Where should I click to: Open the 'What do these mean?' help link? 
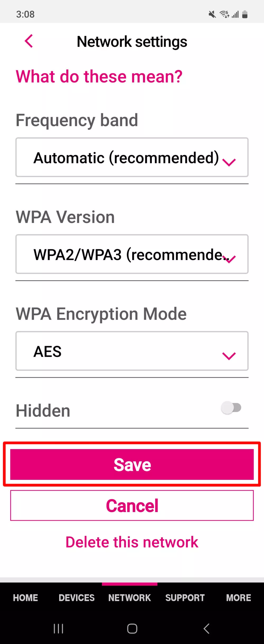point(99,76)
